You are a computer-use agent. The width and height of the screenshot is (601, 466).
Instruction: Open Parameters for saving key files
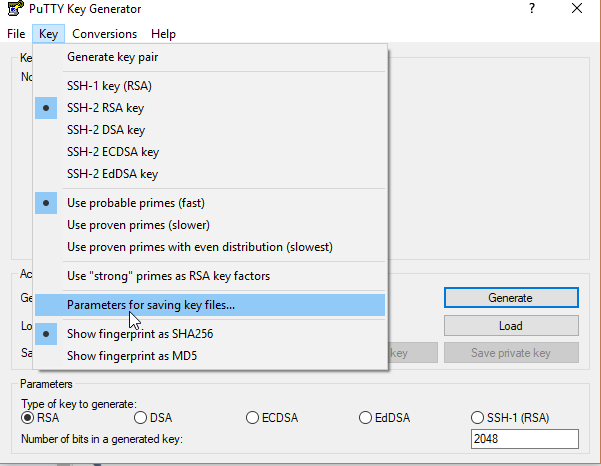point(210,305)
